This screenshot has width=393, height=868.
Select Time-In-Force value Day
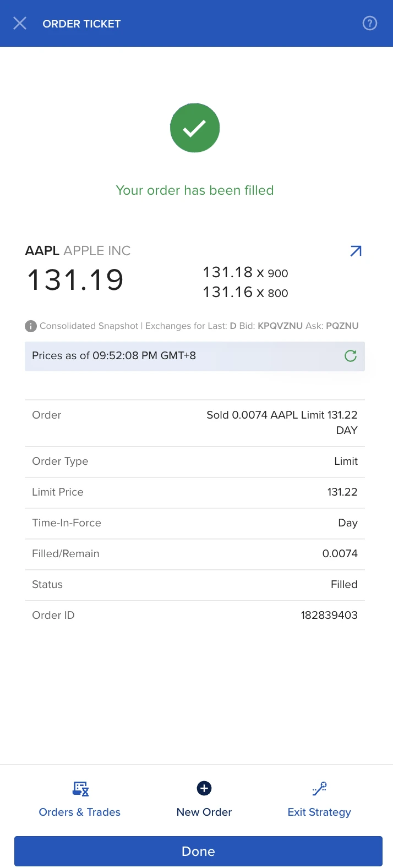point(348,523)
